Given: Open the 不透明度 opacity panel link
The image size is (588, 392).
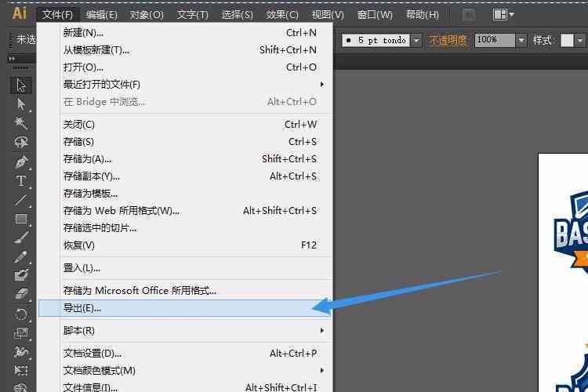Looking at the screenshot, I should pyautogui.click(x=448, y=41).
